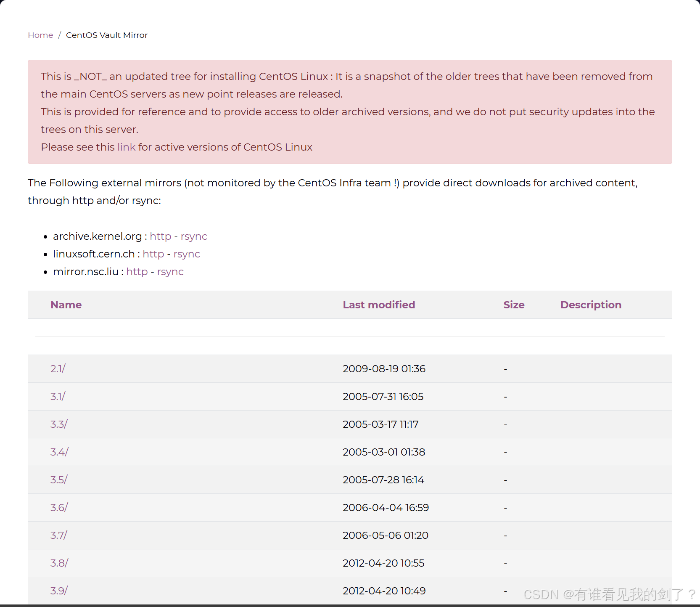The image size is (700, 607).
Task: Select the date 2009-08-19 01:36
Action: [x=384, y=368]
